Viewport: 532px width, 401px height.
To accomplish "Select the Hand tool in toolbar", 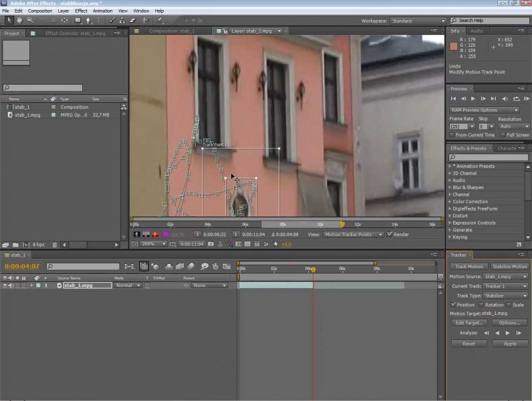I will tap(19, 21).
